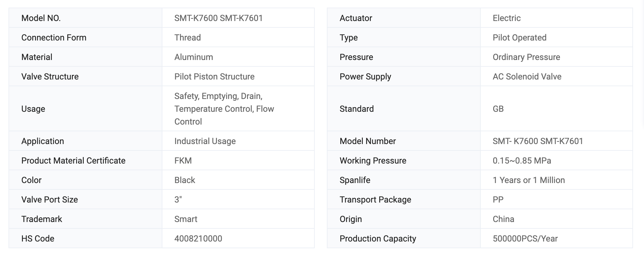Click the Spanlife 1 Years or 1 Million value
The height and width of the screenshot is (254, 644).
tap(529, 180)
